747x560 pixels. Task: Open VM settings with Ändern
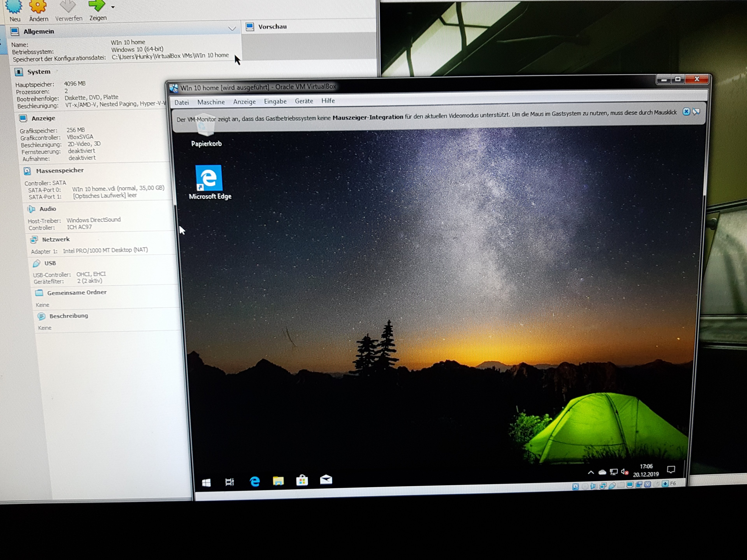click(38, 10)
